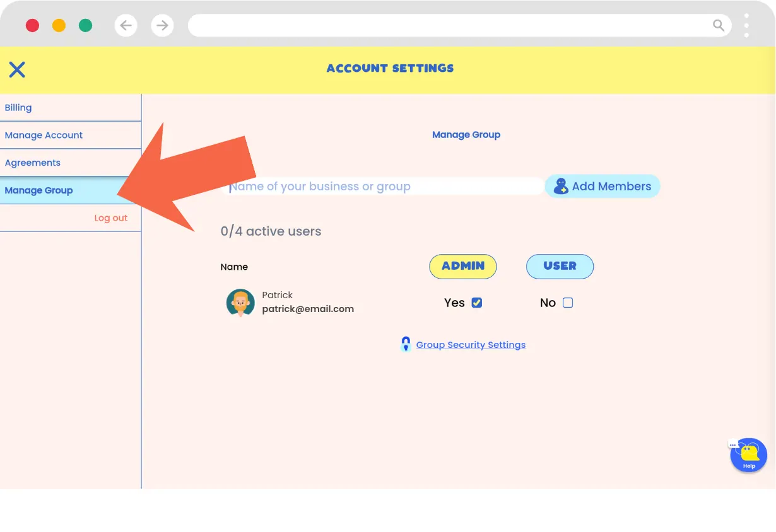
Task: Click the search magnifier in address bar
Action: pos(719,25)
